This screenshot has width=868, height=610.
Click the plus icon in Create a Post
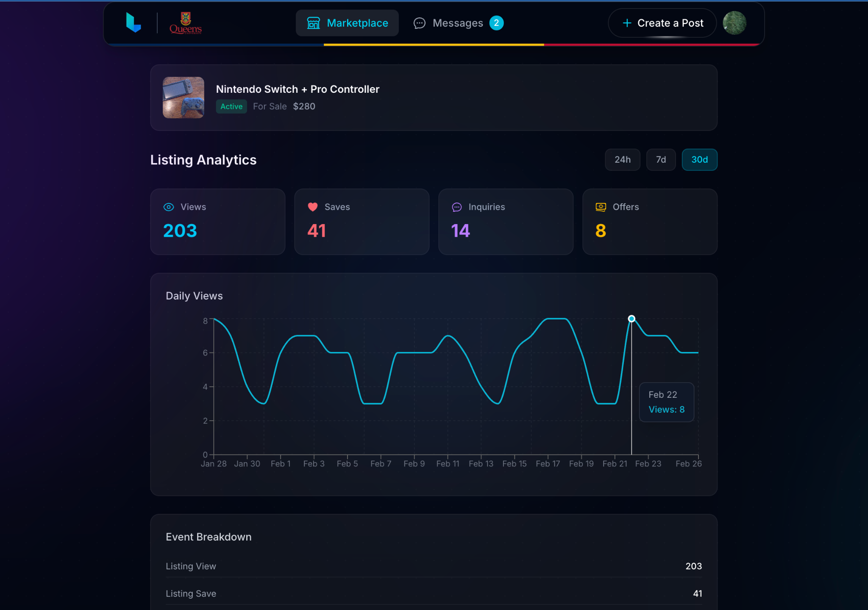(627, 23)
